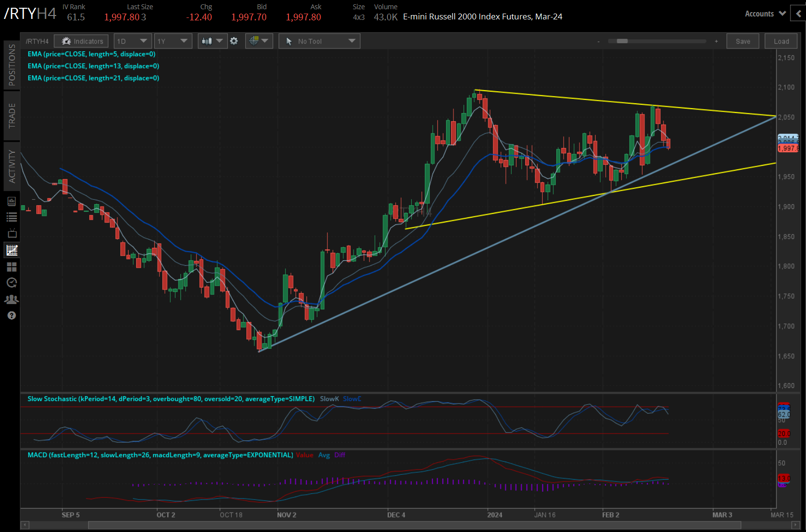
Task: Open the live TV icon in sidebar
Action: pos(12,233)
